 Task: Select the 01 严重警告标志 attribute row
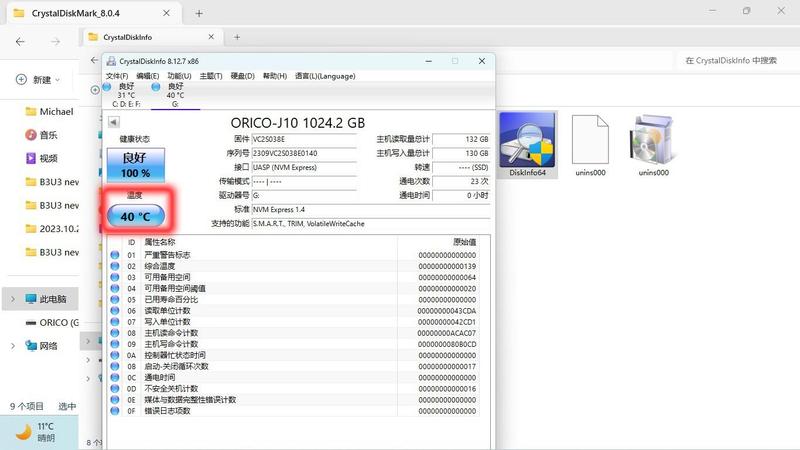point(293,255)
